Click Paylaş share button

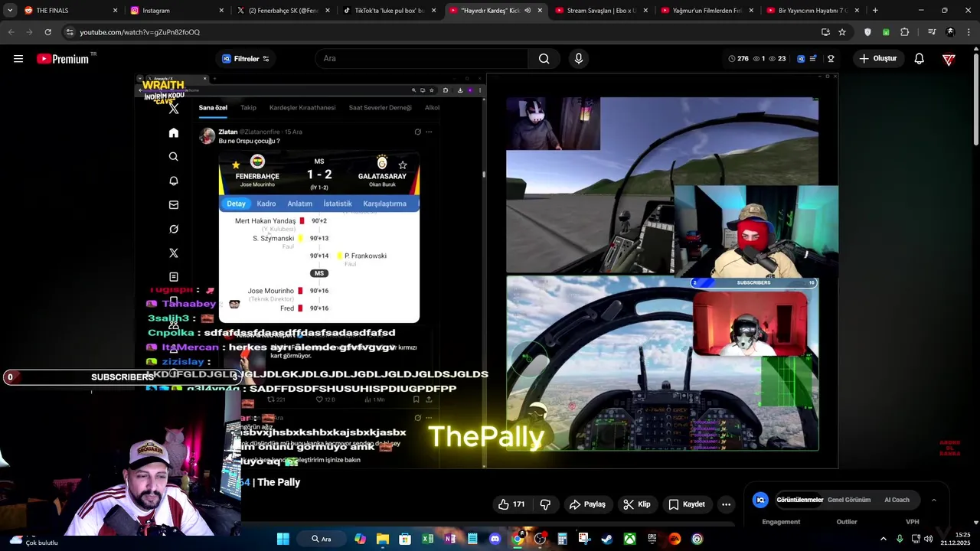pos(588,504)
